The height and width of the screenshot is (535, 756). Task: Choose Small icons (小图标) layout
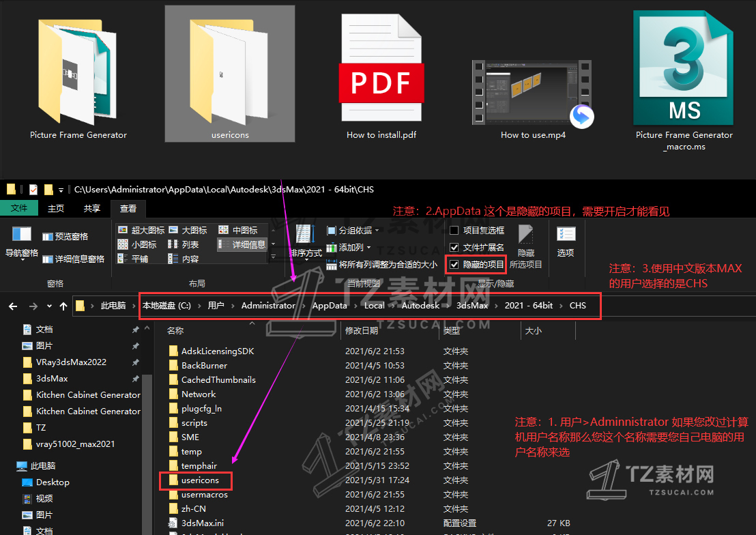coord(137,244)
